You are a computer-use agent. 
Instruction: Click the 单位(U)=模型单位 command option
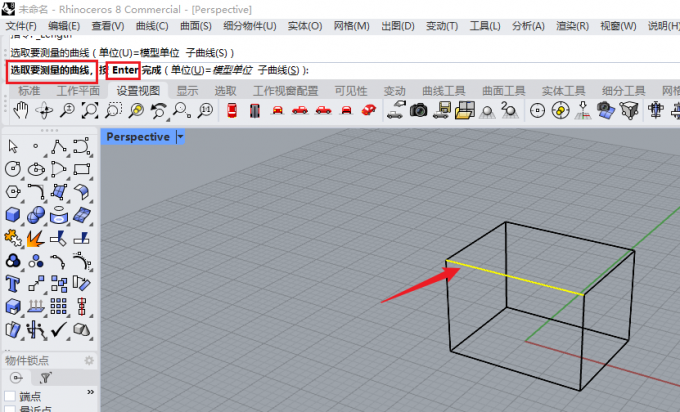coord(212,70)
